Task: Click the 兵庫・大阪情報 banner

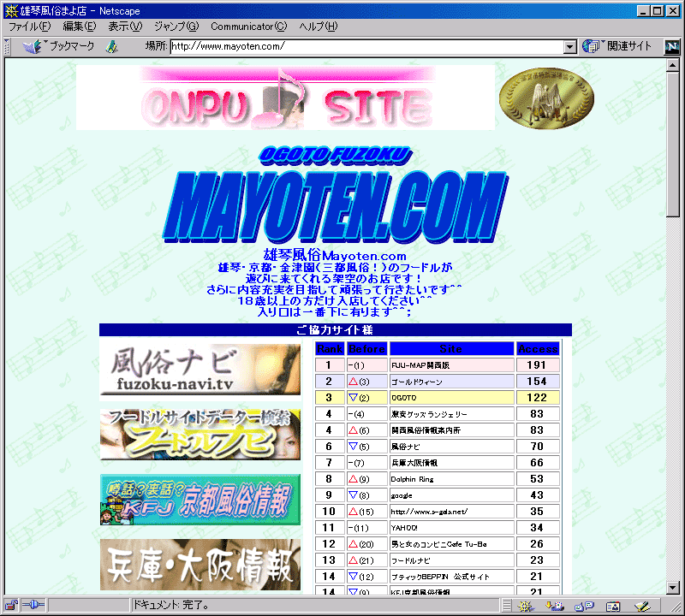Action: click(200, 565)
